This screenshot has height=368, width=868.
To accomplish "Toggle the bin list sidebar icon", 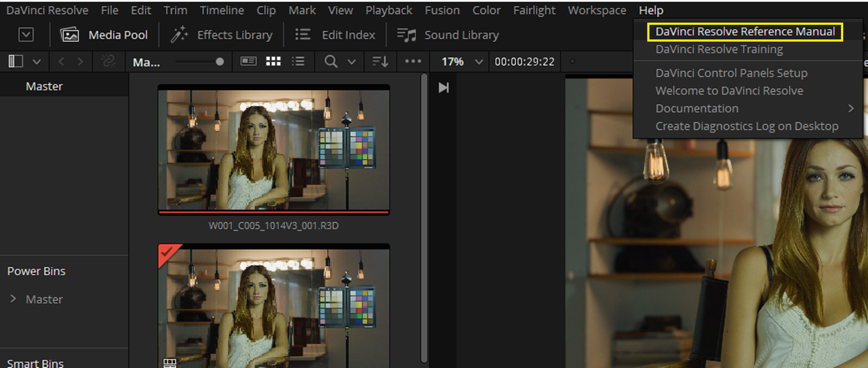I will point(16,62).
